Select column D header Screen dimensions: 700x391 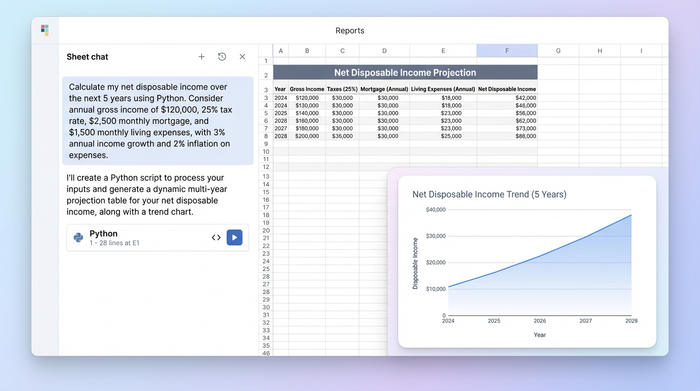(x=384, y=50)
